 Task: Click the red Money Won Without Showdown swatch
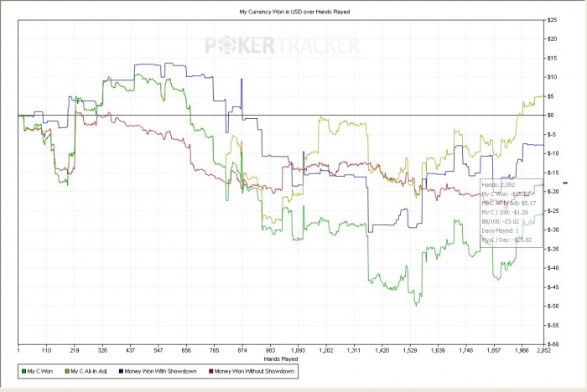211,370
